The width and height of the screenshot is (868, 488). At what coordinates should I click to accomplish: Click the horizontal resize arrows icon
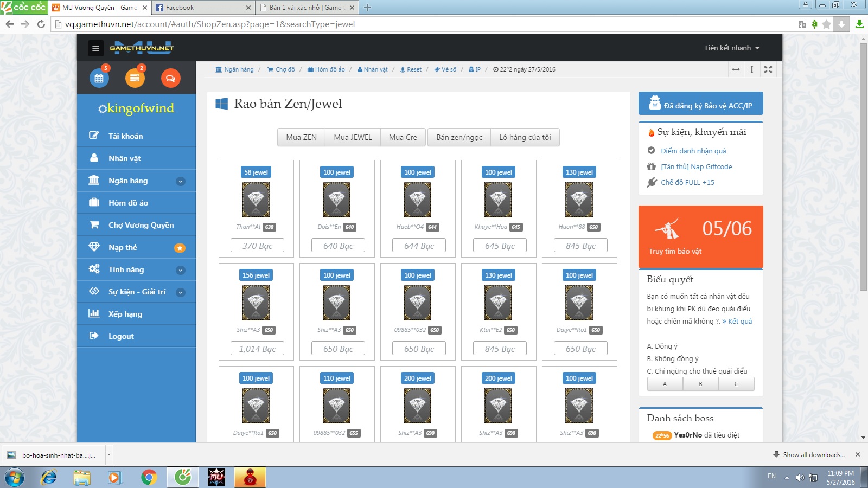click(x=736, y=69)
